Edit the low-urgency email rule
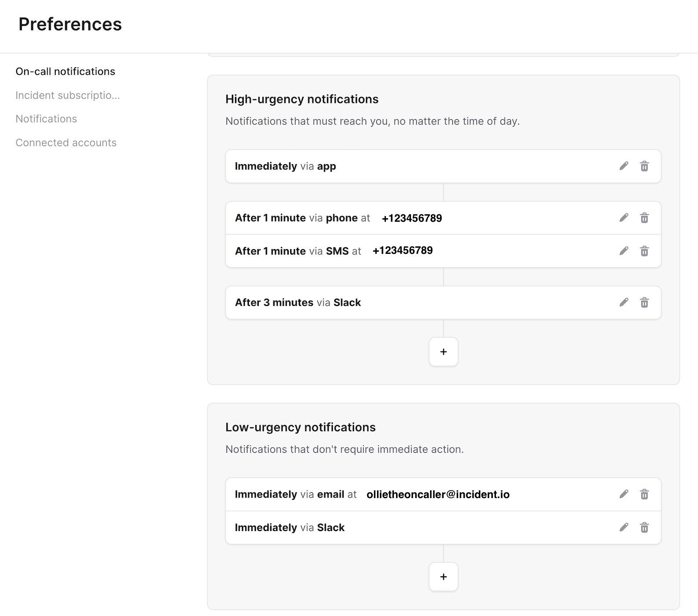The width and height of the screenshot is (698, 616). point(624,494)
